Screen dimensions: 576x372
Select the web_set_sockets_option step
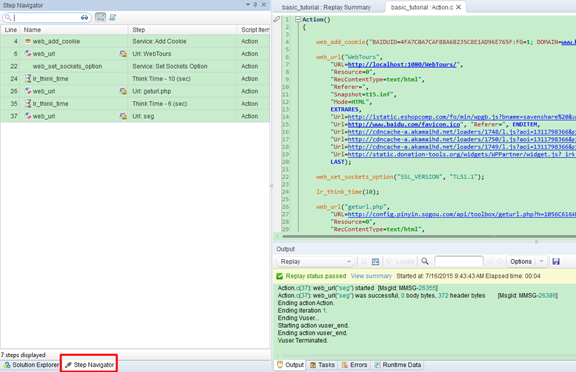point(135,66)
